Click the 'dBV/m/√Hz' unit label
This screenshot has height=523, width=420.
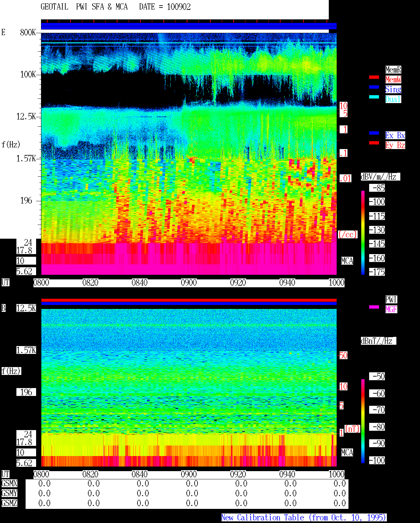[x=380, y=177]
